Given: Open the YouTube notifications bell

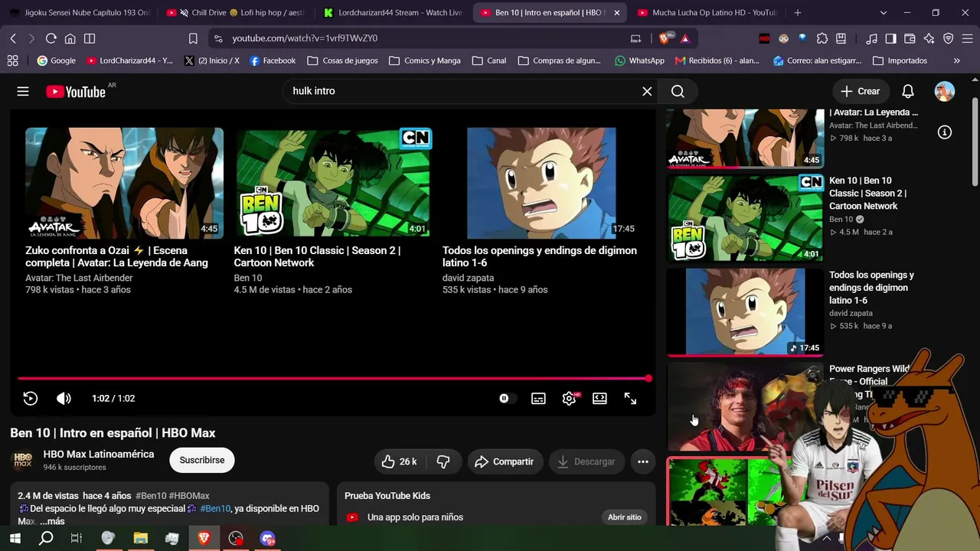Looking at the screenshot, I should (x=907, y=91).
